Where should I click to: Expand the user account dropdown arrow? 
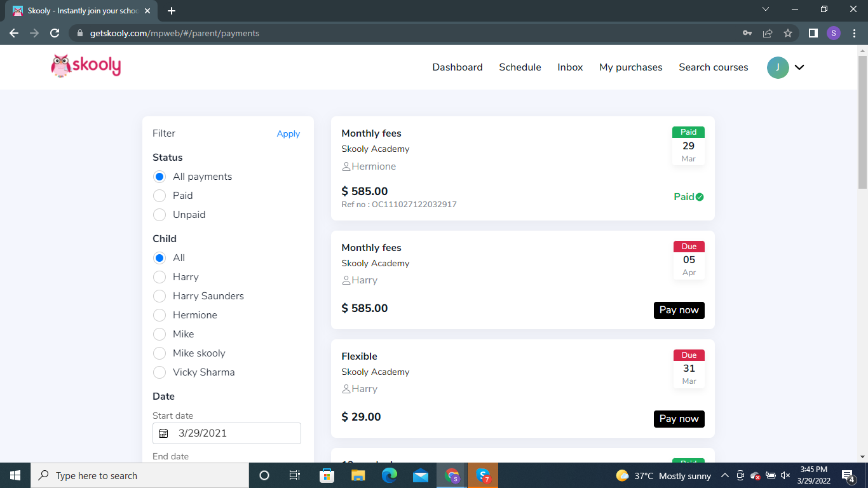tap(799, 67)
